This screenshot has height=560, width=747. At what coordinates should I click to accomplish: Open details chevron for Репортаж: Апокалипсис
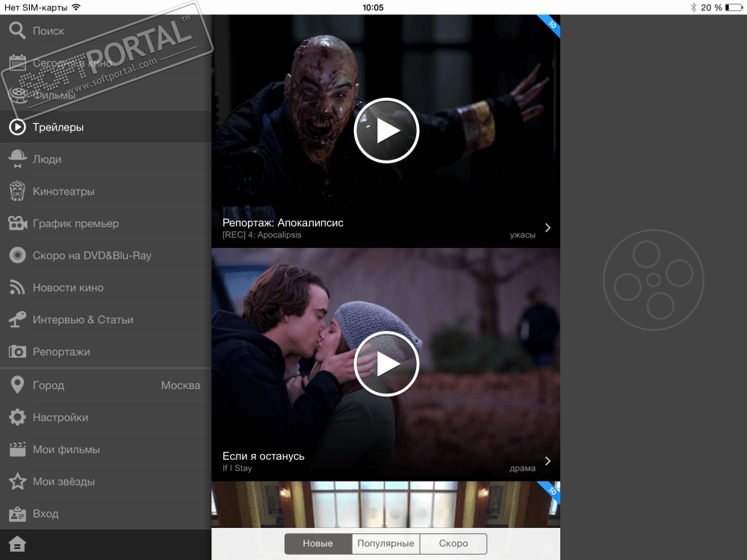click(548, 228)
